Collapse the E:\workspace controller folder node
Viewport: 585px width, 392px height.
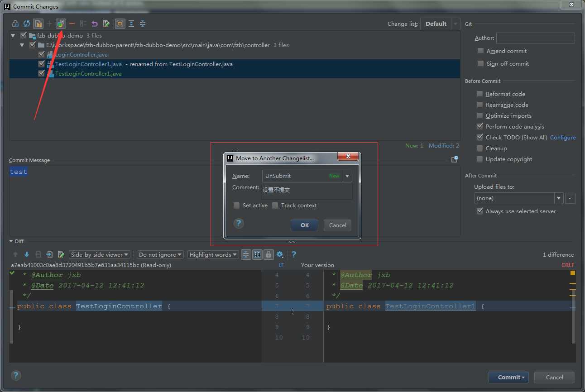pyautogui.click(x=22, y=45)
